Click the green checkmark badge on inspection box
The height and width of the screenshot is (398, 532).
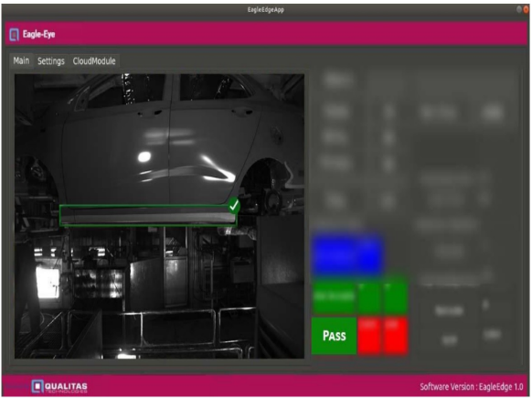234,206
